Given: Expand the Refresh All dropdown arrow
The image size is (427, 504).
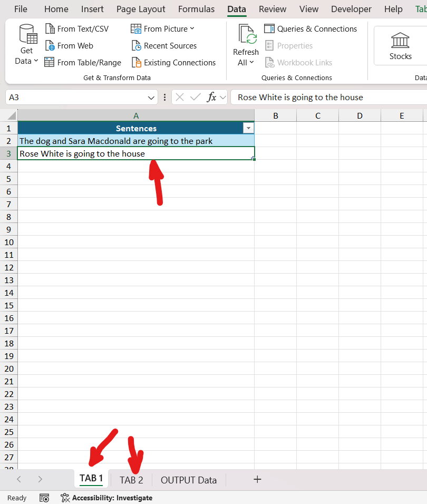Looking at the screenshot, I should [251, 62].
